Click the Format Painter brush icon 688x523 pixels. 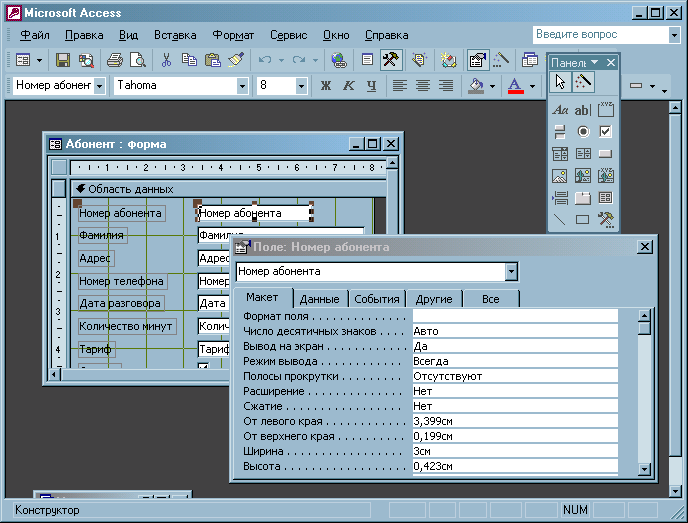236,60
